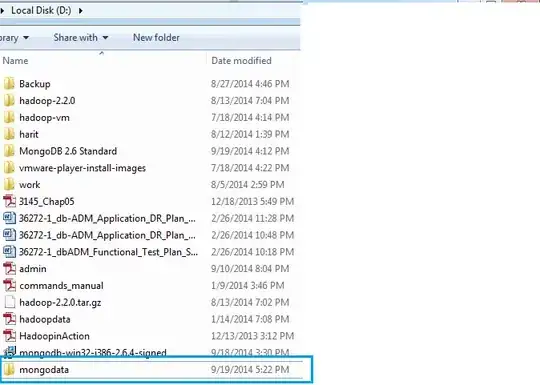Click Local Disk (D:) in address bar
The height and width of the screenshot is (385, 540).
click(x=41, y=10)
